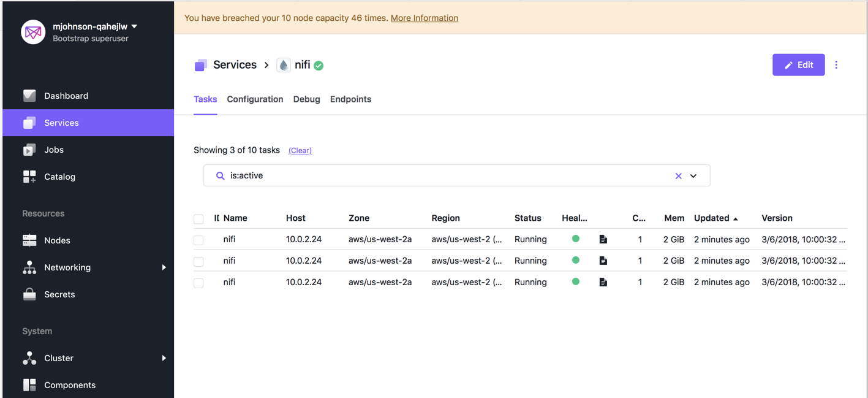Open the More Information link in banner

tap(424, 18)
